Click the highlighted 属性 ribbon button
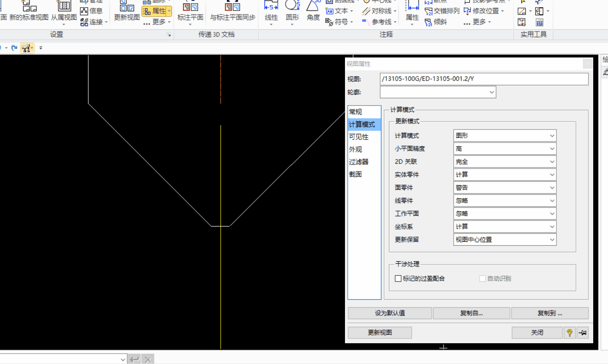Viewport: 608px width, 364px height. tap(157, 11)
